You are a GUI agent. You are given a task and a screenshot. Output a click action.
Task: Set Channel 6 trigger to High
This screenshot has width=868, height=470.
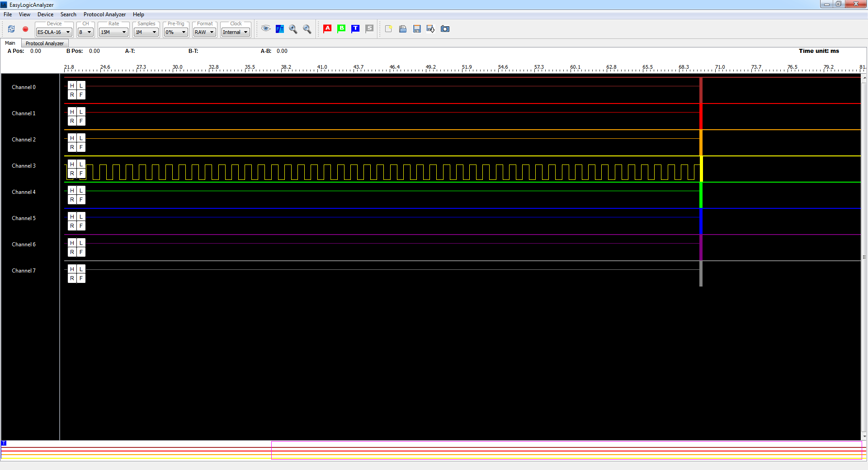coord(72,243)
